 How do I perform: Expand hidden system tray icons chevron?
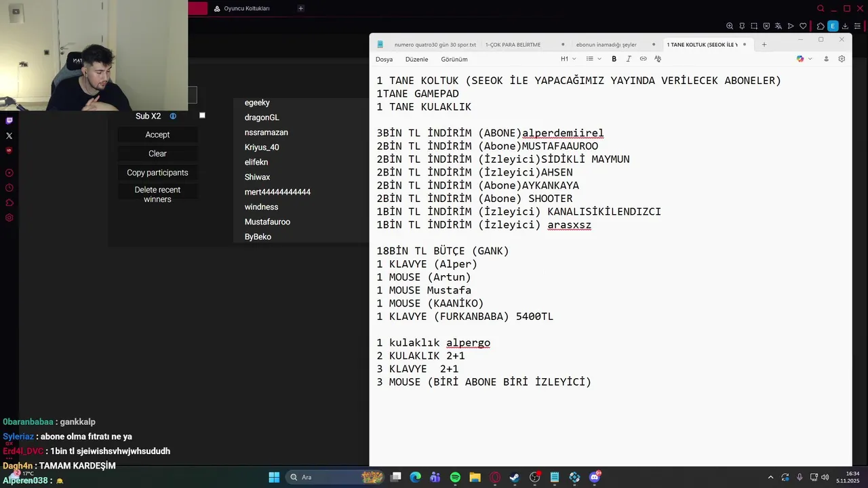point(770,477)
